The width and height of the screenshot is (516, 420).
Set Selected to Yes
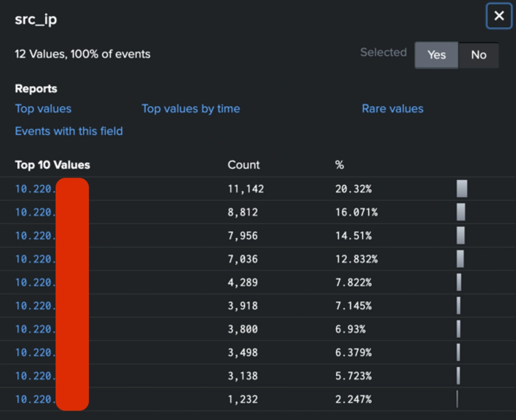(436, 55)
